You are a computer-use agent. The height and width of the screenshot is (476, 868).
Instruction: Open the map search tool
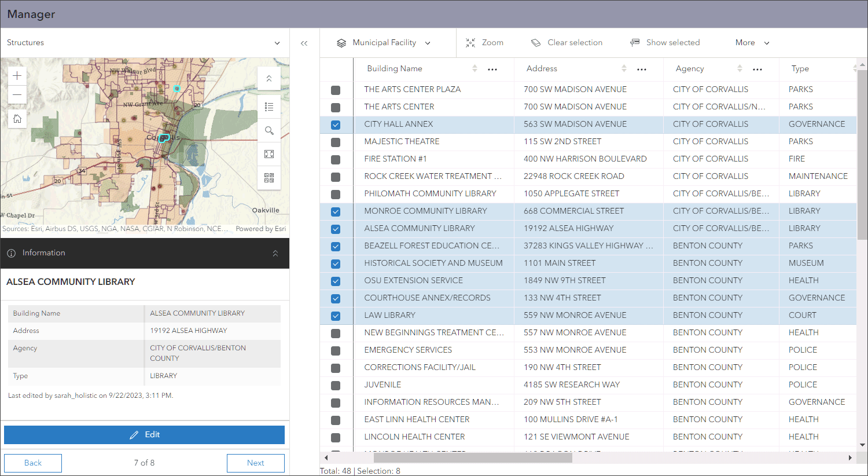pyautogui.click(x=269, y=130)
